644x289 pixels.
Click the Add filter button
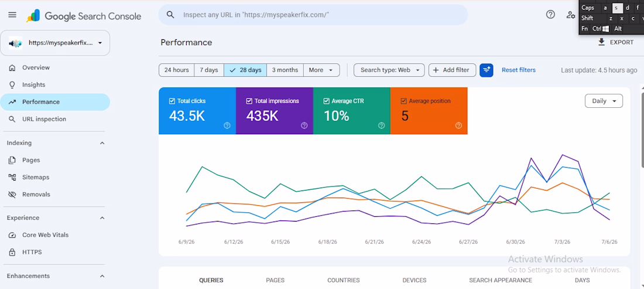452,70
